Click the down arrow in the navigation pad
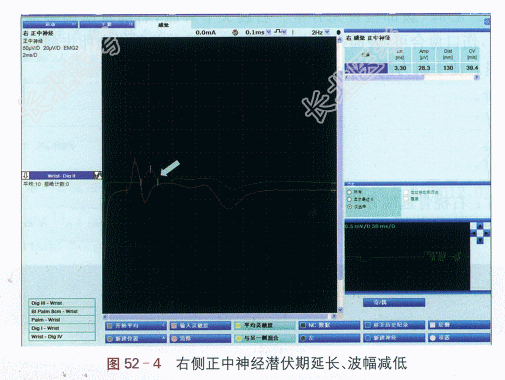Image resolution: width=505 pixels, height=380 pixels. (x=480, y=240)
